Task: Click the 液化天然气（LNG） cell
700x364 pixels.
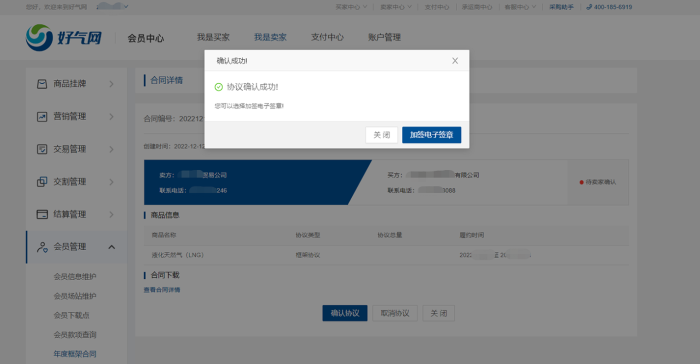Action: (x=178, y=255)
